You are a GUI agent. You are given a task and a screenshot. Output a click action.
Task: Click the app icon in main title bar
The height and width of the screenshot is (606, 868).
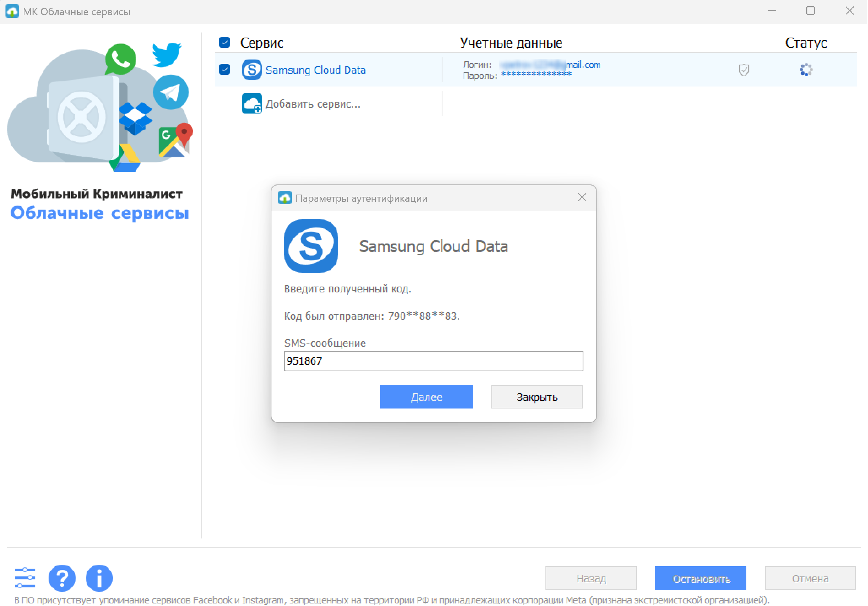coord(12,11)
